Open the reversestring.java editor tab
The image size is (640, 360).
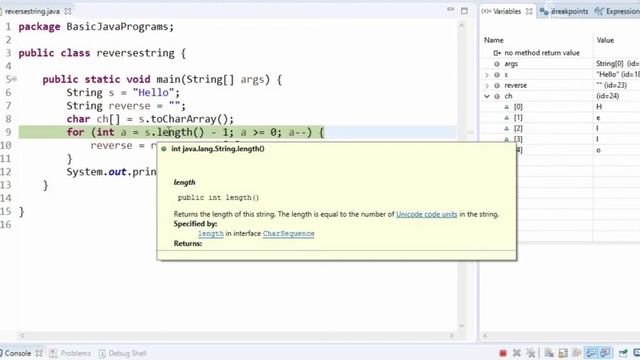coord(32,11)
